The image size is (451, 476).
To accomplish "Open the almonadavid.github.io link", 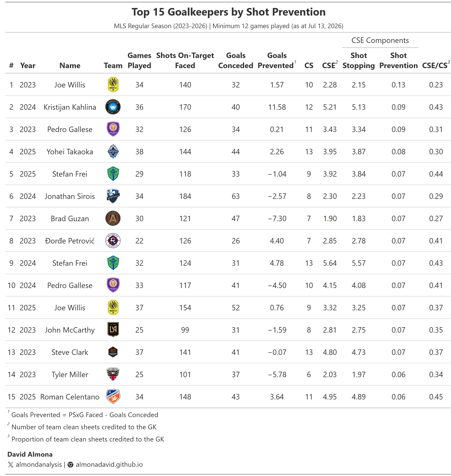I will [x=109, y=464].
